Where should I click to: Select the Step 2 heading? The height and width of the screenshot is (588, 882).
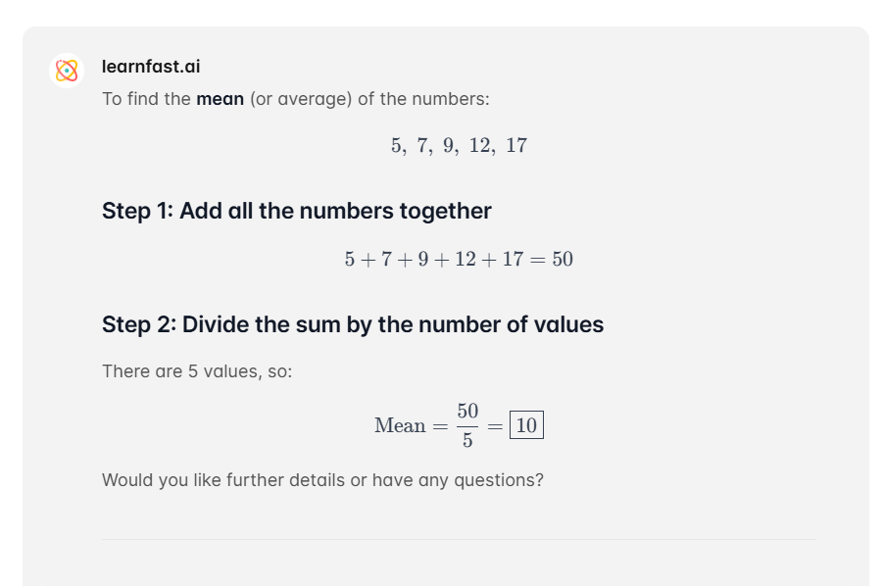(x=353, y=324)
